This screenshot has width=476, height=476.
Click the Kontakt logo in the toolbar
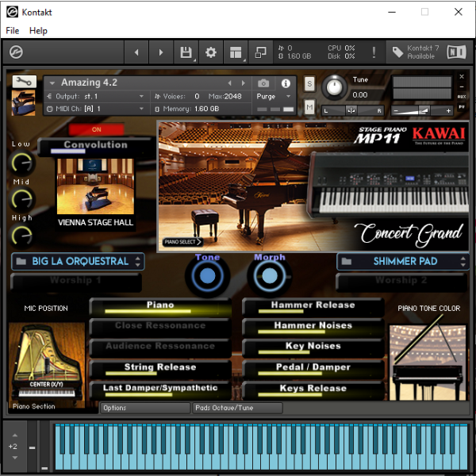click(x=16, y=52)
